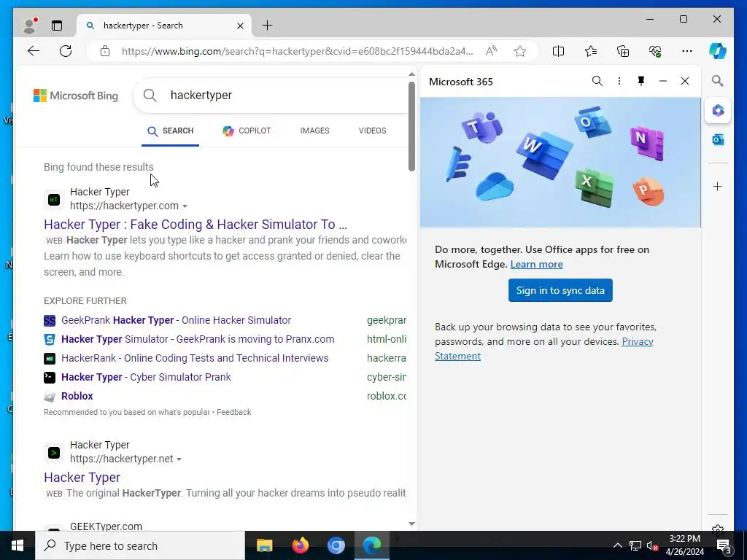Activate Read aloud icon in address bar
The width and height of the screenshot is (747, 560).
pyautogui.click(x=491, y=51)
